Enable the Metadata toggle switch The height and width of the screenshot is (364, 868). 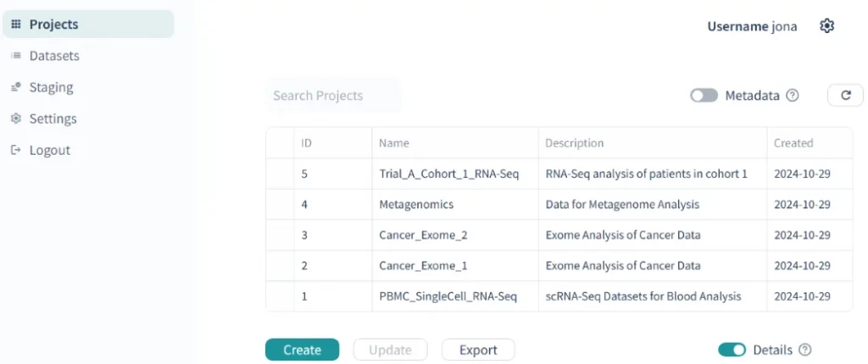(704, 96)
